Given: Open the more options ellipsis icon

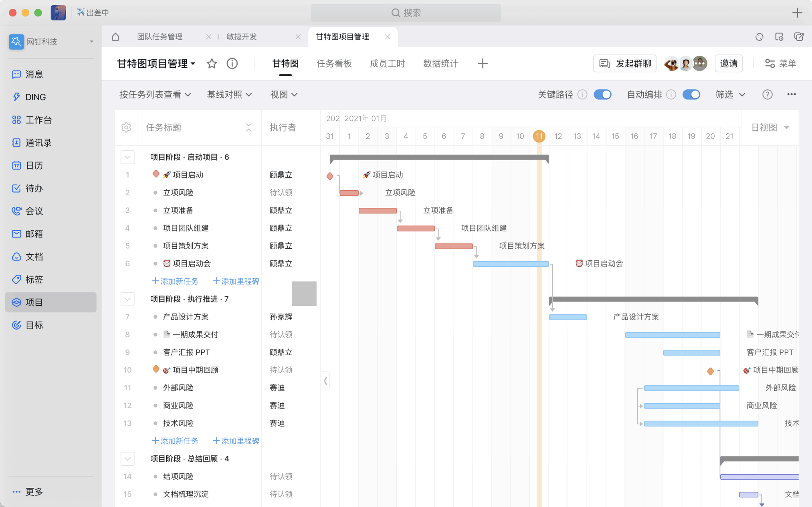Looking at the screenshot, I should click(791, 95).
